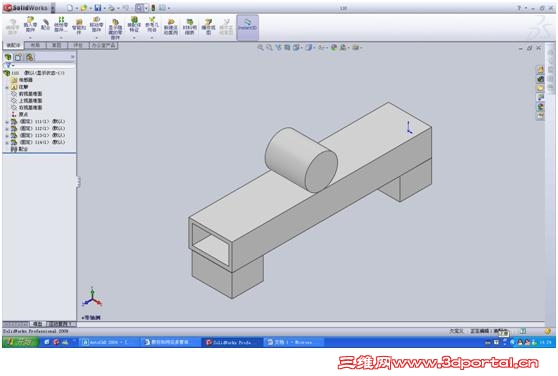Image resolution: width=558 pixels, height=376 pixels.
Task: Open File Explorer task pane icon
Action: 540,88
